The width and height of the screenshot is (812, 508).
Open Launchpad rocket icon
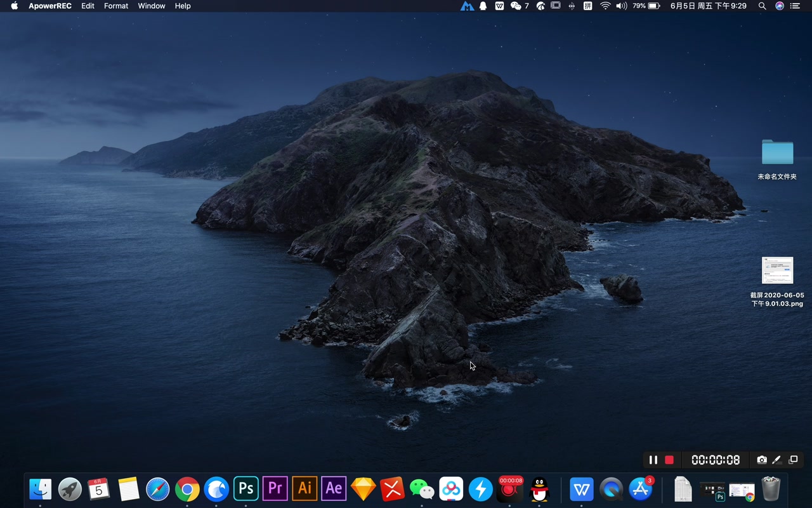click(x=70, y=489)
